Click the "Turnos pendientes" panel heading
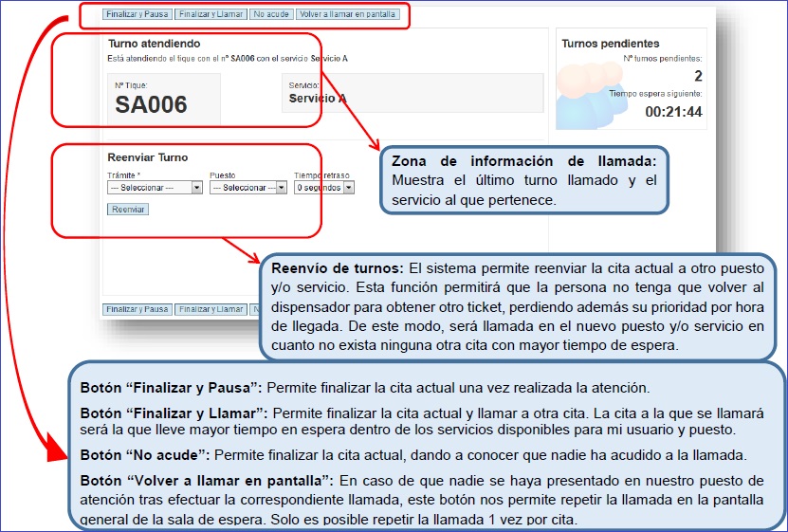788x532 pixels. point(610,44)
